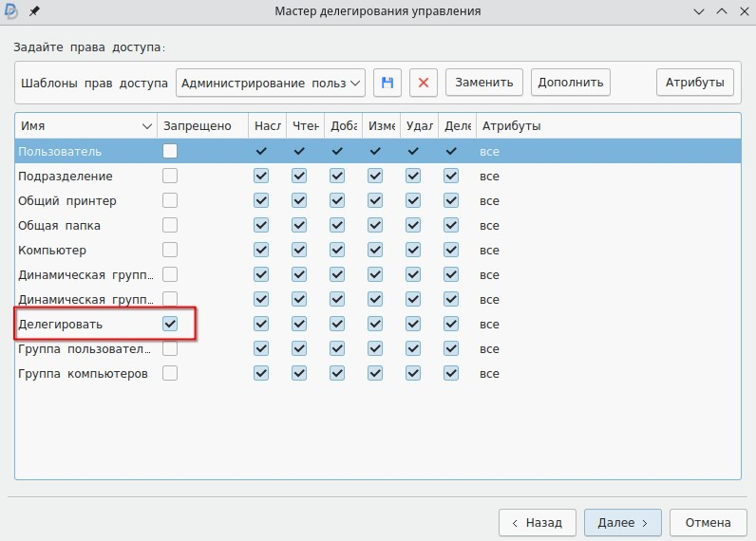The height and width of the screenshot is (541, 756).
Task: Check the Запрещено box for Пользователь
Action: (x=170, y=151)
